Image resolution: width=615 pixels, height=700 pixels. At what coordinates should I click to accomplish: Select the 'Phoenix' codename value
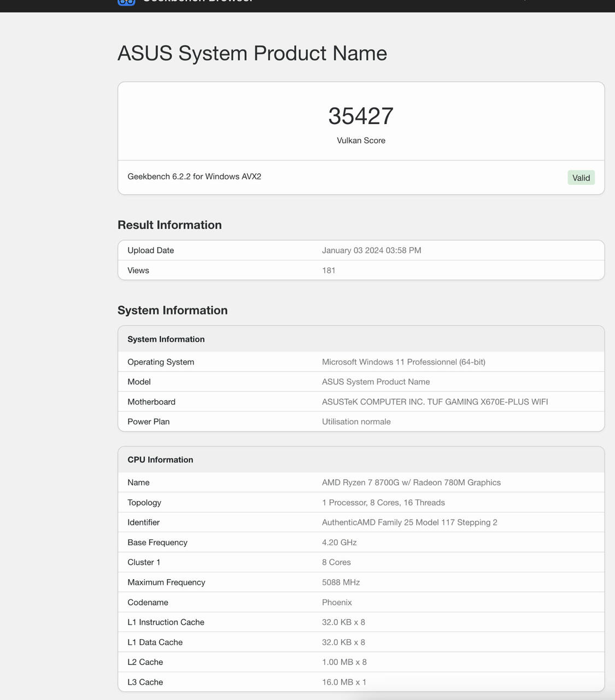tap(337, 602)
